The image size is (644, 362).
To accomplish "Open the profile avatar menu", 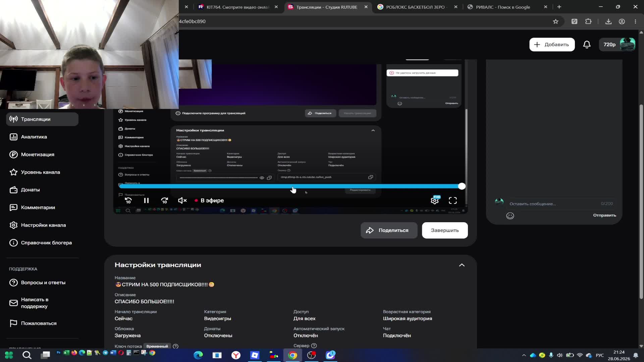I will click(627, 45).
